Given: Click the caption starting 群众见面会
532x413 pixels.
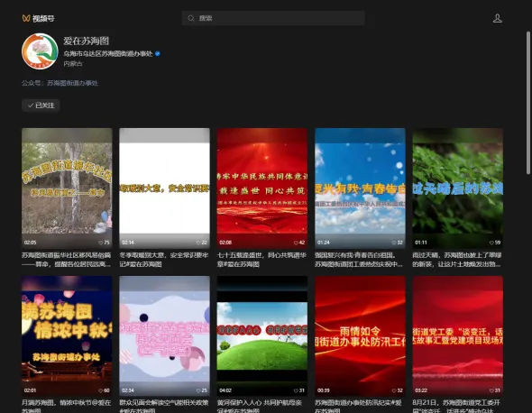Looking at the screenshot, I should pos(164,406).
